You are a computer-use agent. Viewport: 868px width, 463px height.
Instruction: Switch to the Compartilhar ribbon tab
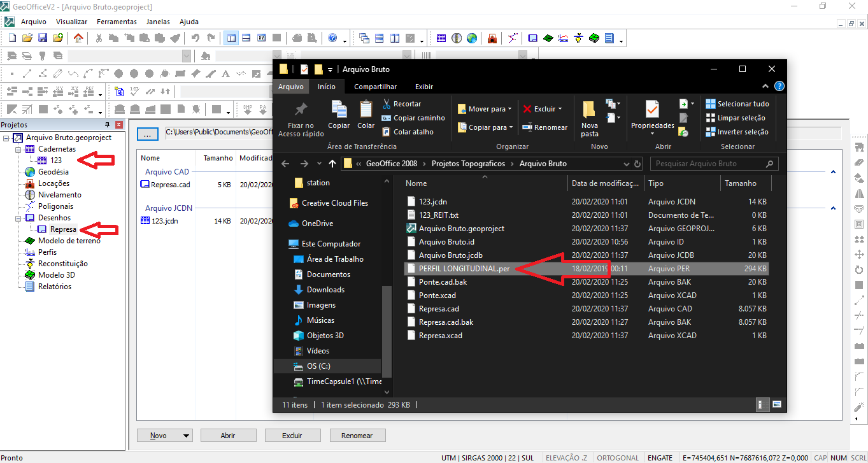pos(375,87)
